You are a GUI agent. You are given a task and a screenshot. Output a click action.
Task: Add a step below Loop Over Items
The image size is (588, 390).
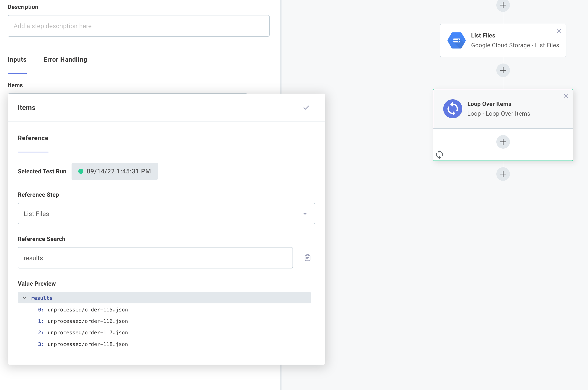(x=503, y=174)
